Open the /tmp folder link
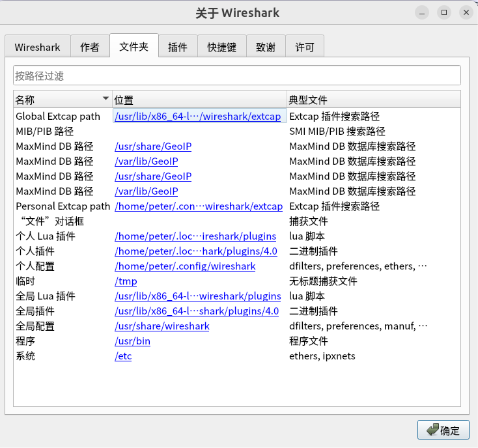The image size is (478, 448). (126, 281)
